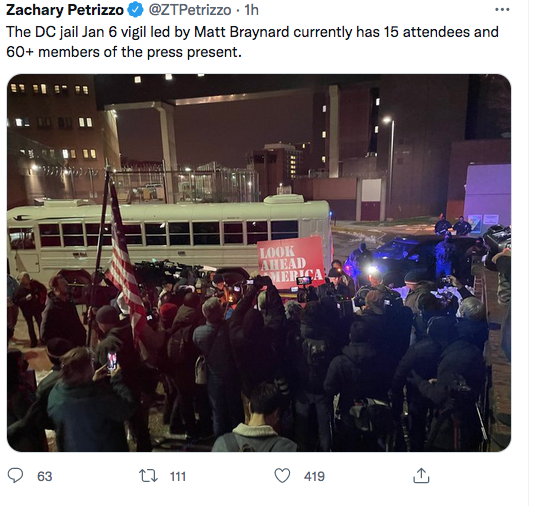Retweet this post via the retweet icon
This screenshot has width=540, height=506.
148,476
